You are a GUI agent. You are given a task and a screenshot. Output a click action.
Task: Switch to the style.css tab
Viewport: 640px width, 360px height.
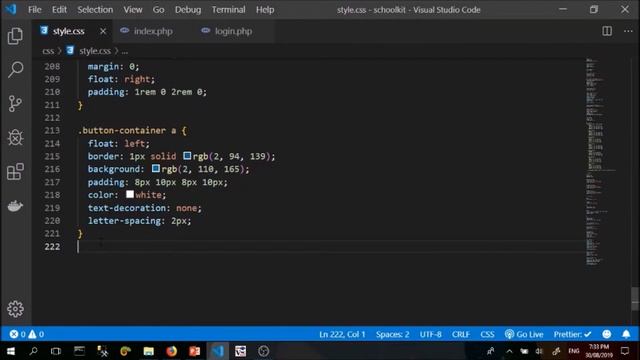(68, 31)
